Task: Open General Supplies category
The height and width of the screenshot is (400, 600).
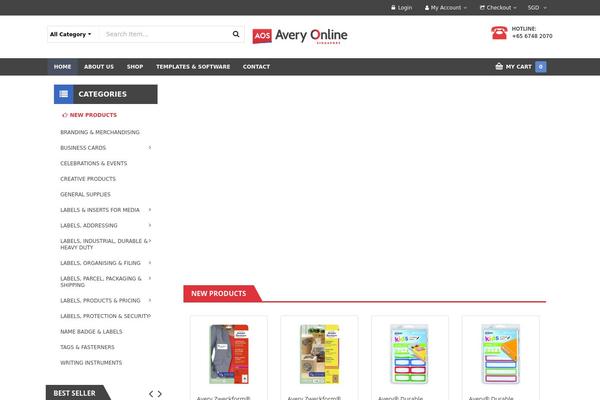Action: (85, 194)
